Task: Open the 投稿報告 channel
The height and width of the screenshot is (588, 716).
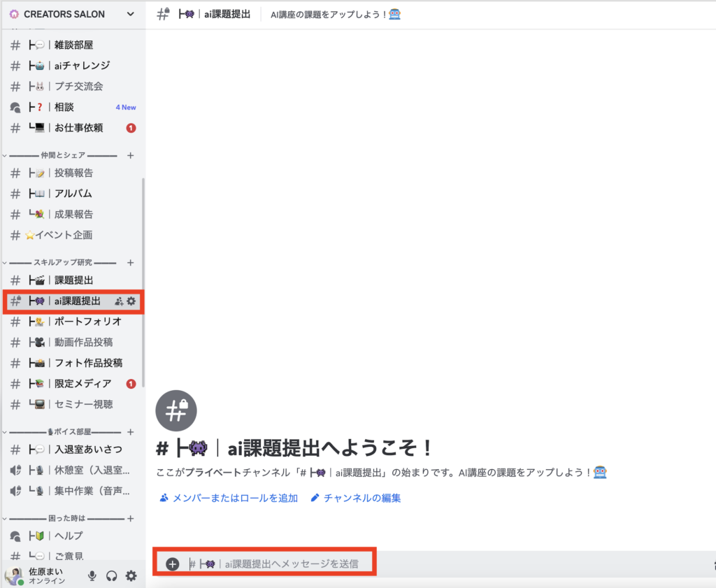Action: click(73, 173)
